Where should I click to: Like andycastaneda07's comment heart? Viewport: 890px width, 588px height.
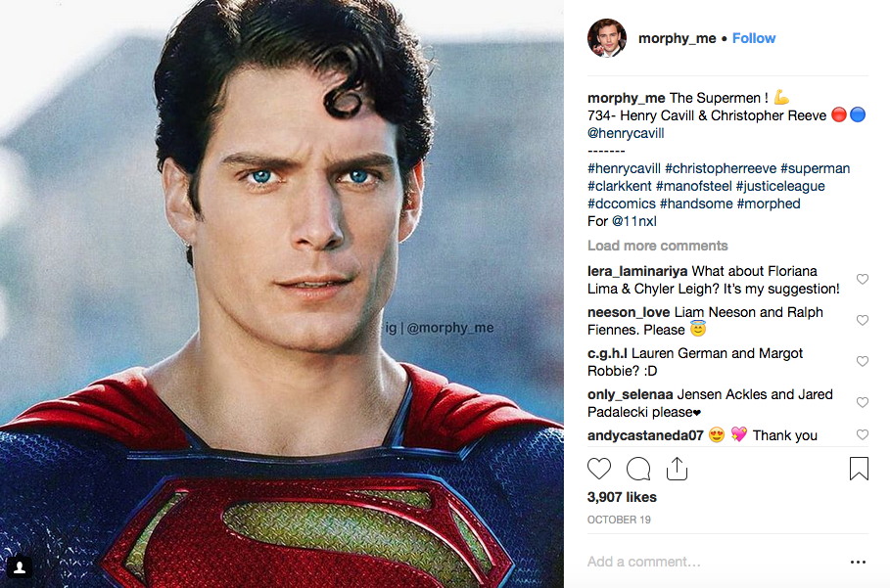(x=863, y=435)
